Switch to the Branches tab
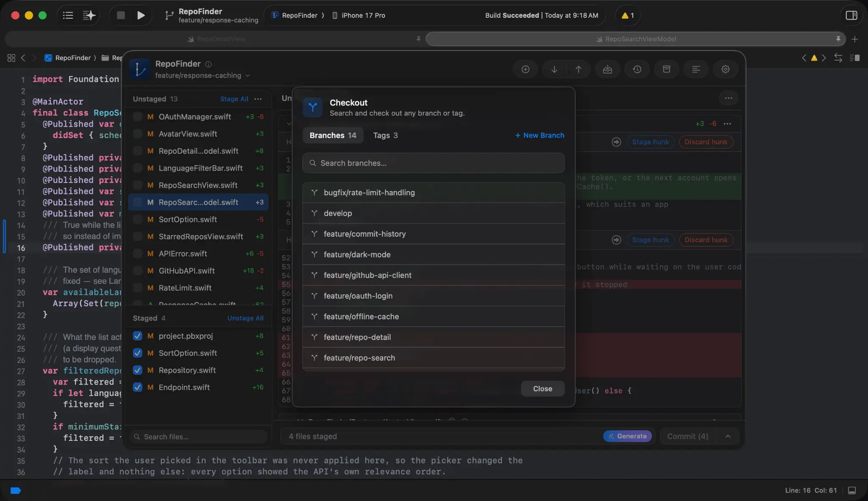The width and height of the screenshot is (868, 501). pos(333,135)
